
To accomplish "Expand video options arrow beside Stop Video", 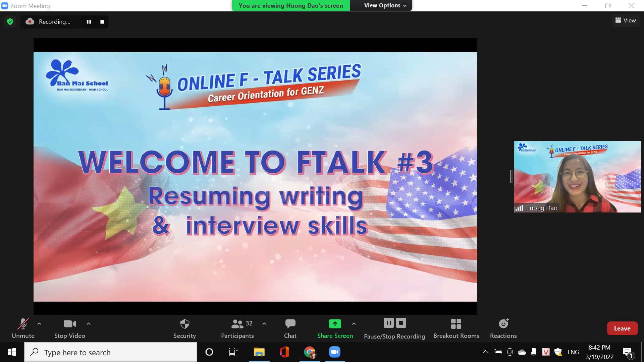I will 89,324.
